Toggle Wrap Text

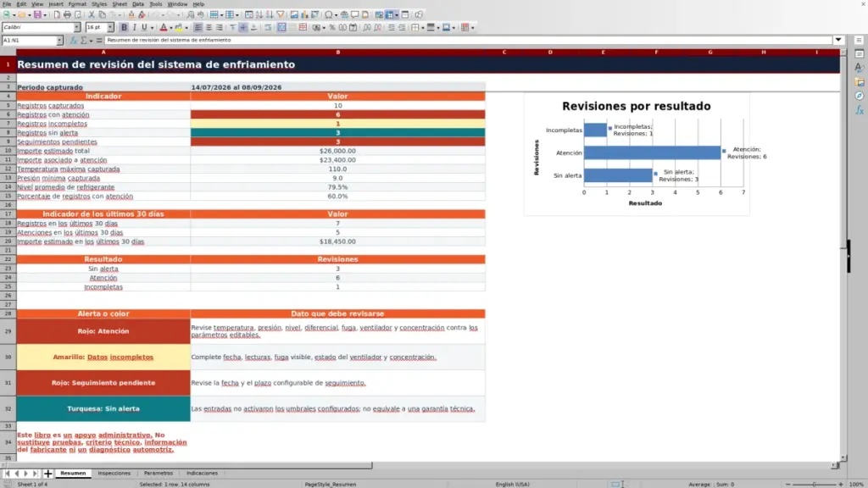point(268,27)
